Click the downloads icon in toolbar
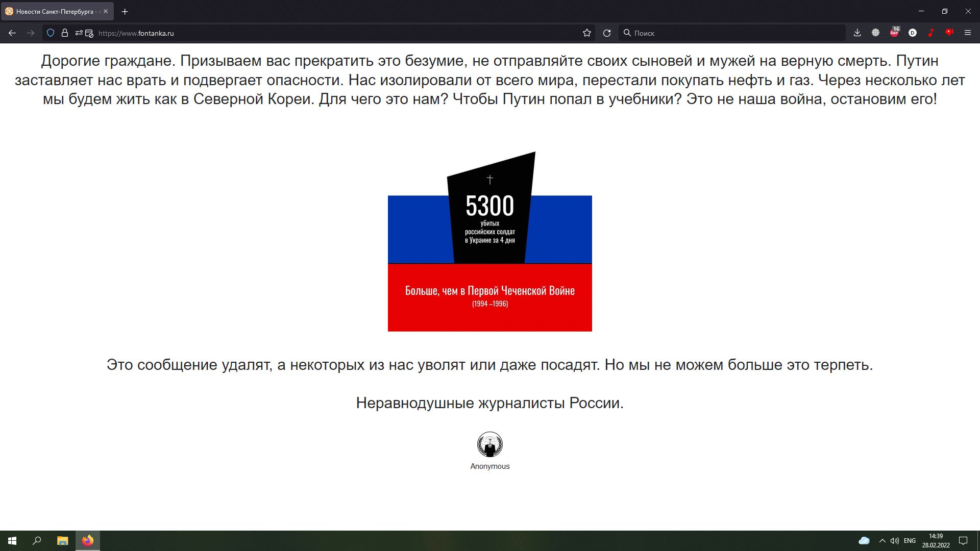The width and height of the screenshot is (980, 551). tap(857, 33)
